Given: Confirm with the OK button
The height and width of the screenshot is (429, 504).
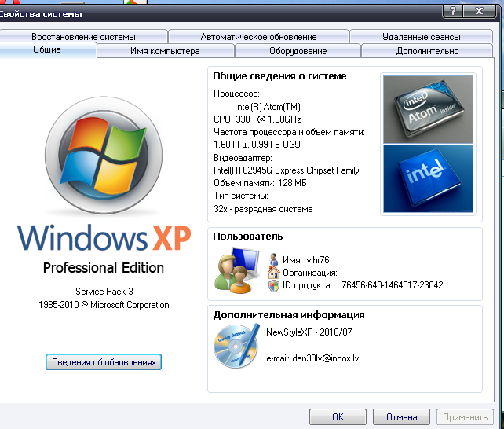Looking at the screenshot, I should point(338,416).
